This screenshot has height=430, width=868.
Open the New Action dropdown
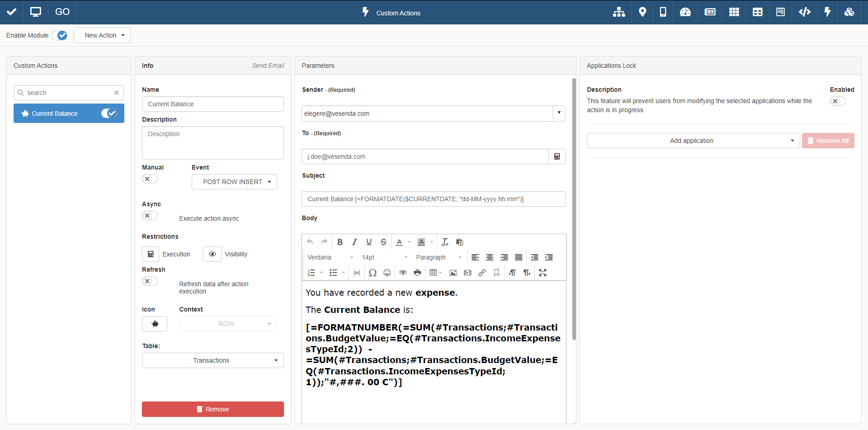tap(102, 35)
